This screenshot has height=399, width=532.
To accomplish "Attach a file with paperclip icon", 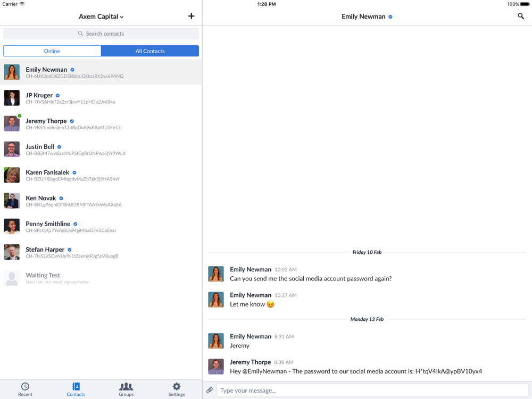I will (x=210, y=390).
